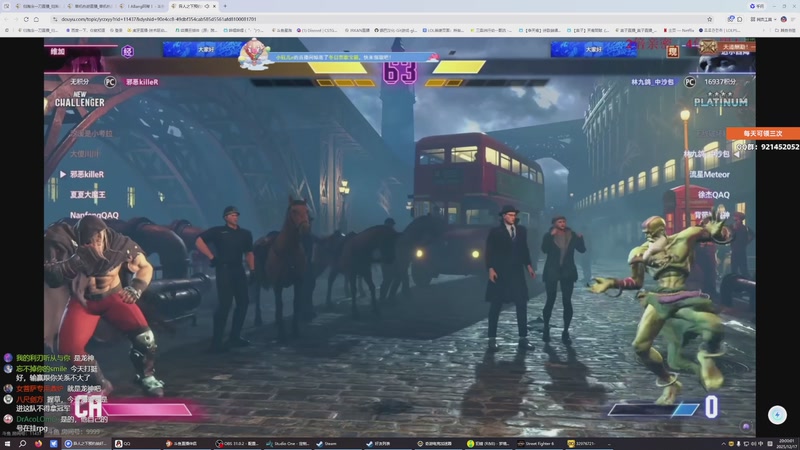The width and height of the screenshot is (800, 450).
Task: Expand the browser tools dropdown
Action: (x=763, y=19)
